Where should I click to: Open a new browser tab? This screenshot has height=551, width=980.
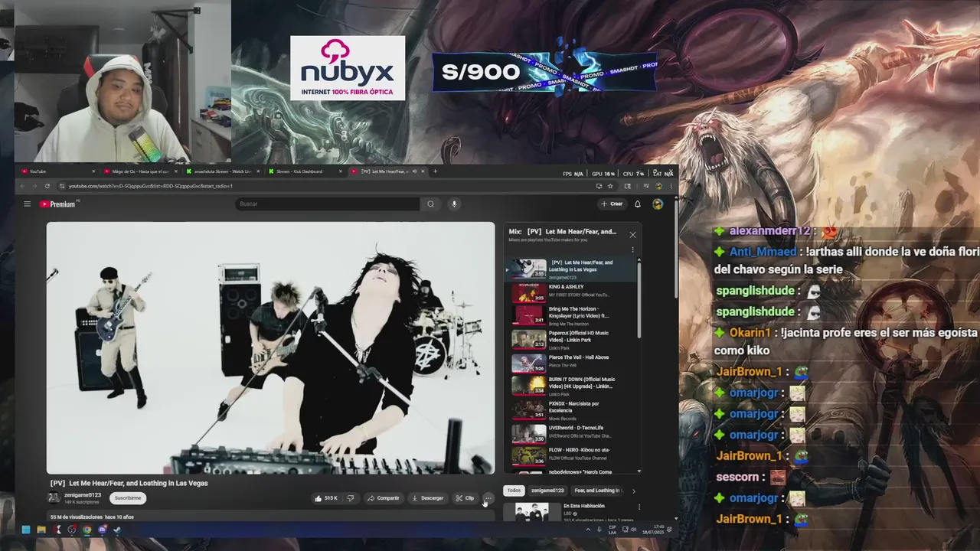[x=435, y=171]
